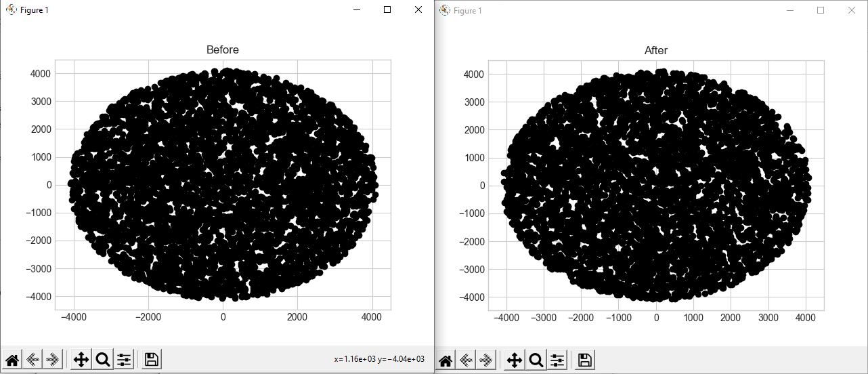This screenshot has height=374, width=868.
Task: Click Forward arrow in Before window toolbar
Action: pos(52,360)
